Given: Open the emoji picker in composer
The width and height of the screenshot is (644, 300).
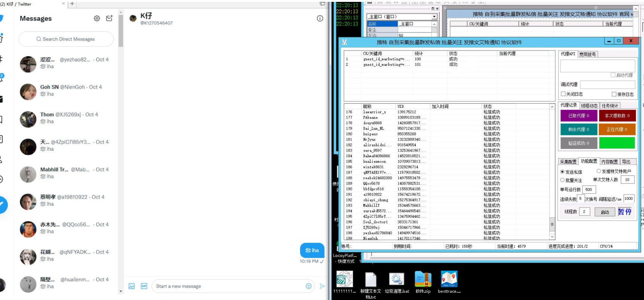Looking at the screenshot, I should tap(309, 286).
